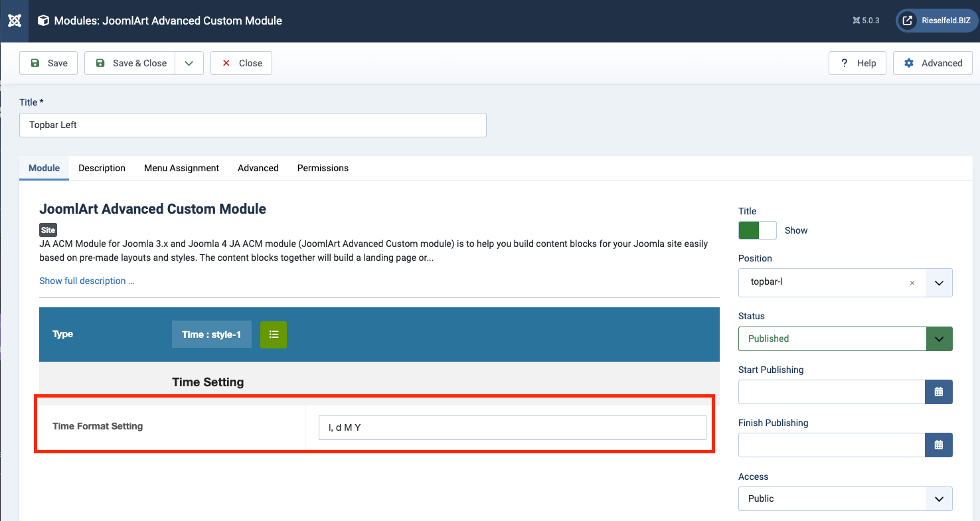The height and width of the screenshot is (521, 980).
Task: Open the Finish Publishing calendar picker
Action: pyautogui.click(x=939, y=445)
